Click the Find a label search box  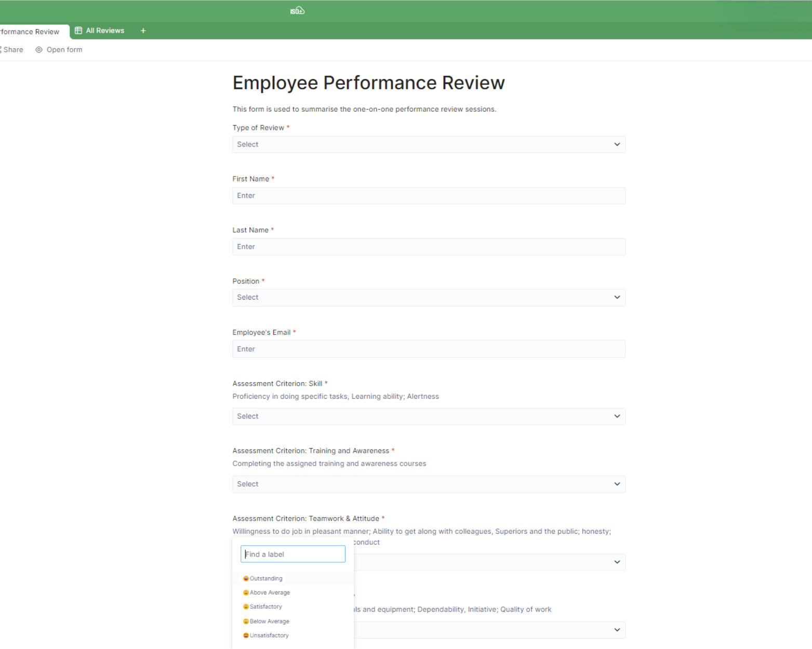292,554
